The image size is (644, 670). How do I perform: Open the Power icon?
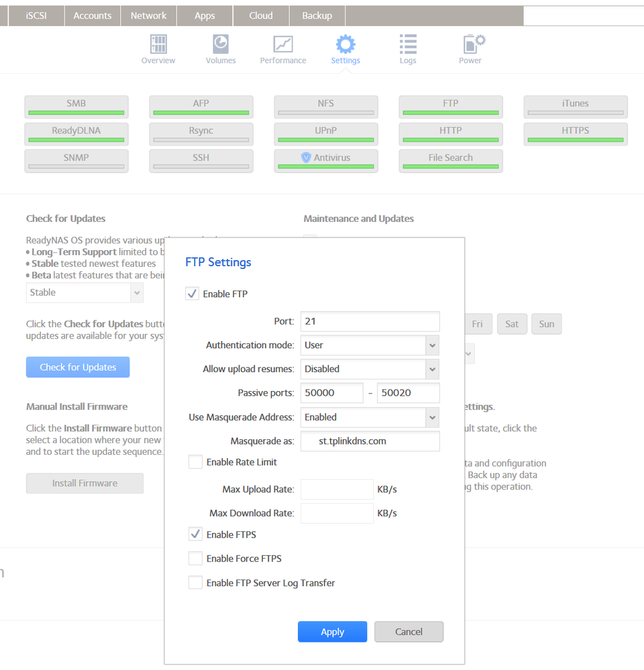click(x=472, y=45)
